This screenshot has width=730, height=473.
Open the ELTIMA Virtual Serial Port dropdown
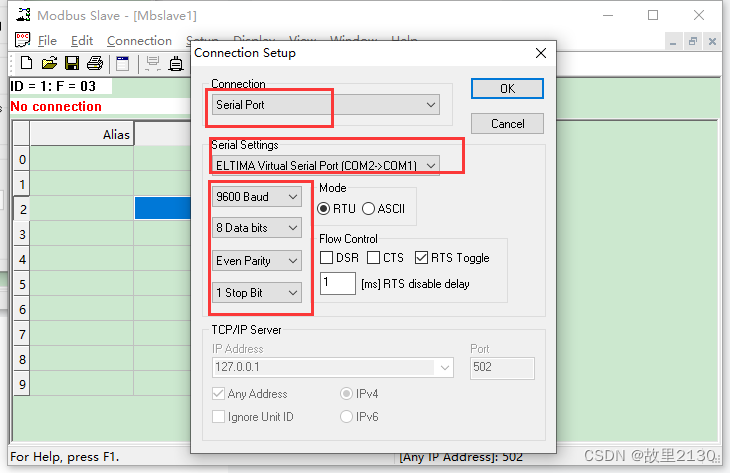click(x=325, y=165)
